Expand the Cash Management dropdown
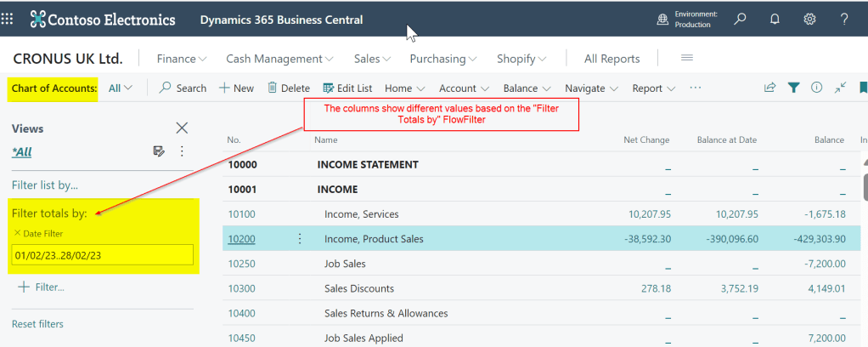 coord(279,59)
